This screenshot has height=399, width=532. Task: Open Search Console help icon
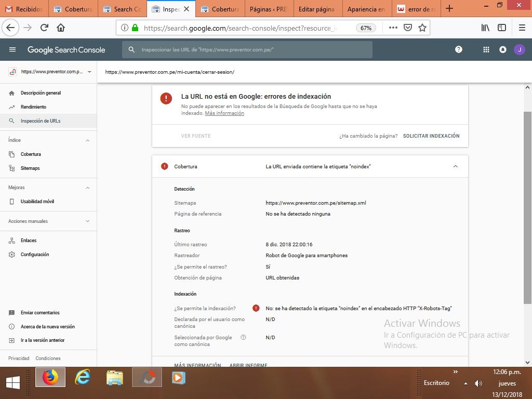coord(458,49)
